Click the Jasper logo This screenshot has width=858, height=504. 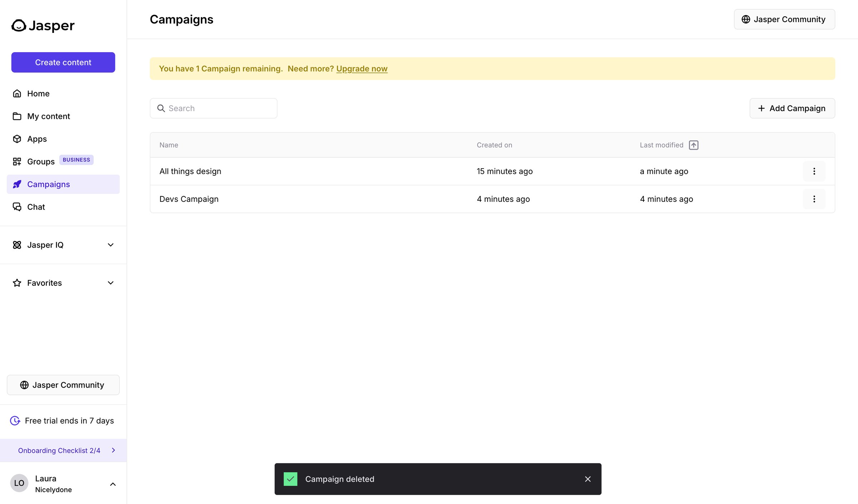coord(43,25)
